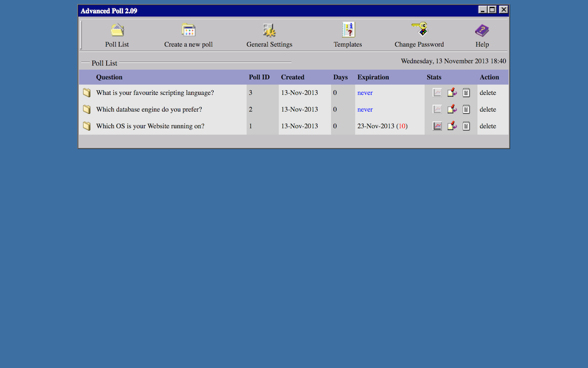588x368 pixels.
Task: Select the Create a new poll icon
Action: tap(188, 29)
